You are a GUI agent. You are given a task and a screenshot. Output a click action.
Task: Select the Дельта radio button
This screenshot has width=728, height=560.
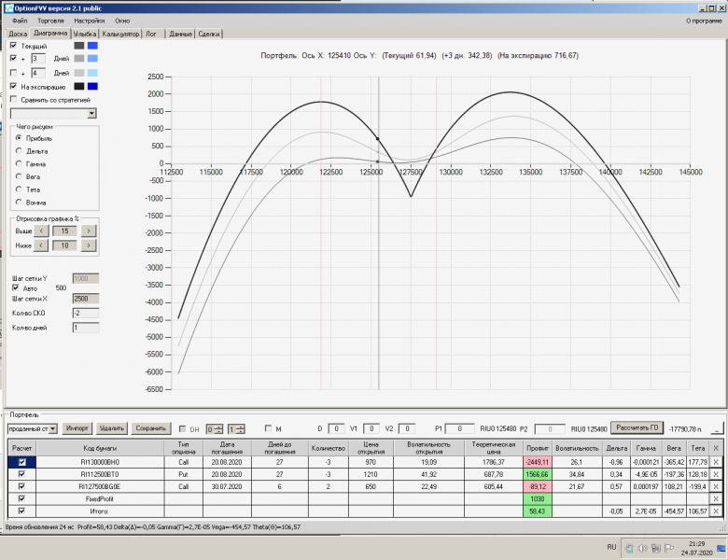tap(19, 150)
